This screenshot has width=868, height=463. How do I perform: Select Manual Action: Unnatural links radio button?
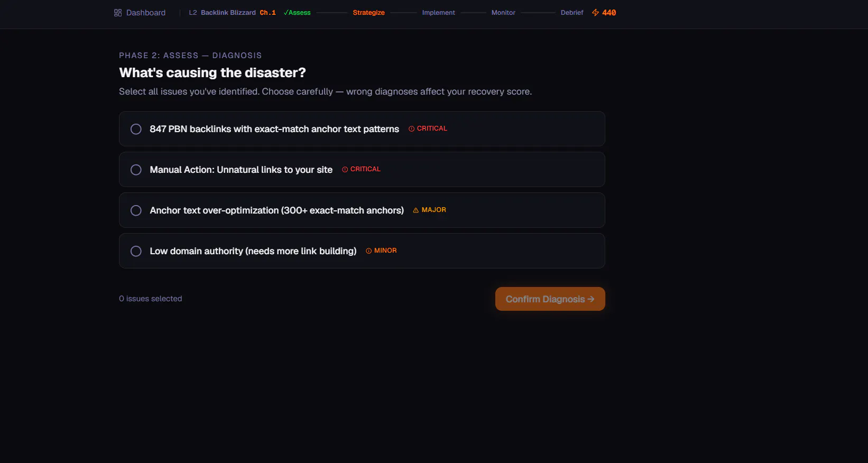coord(136,170)
